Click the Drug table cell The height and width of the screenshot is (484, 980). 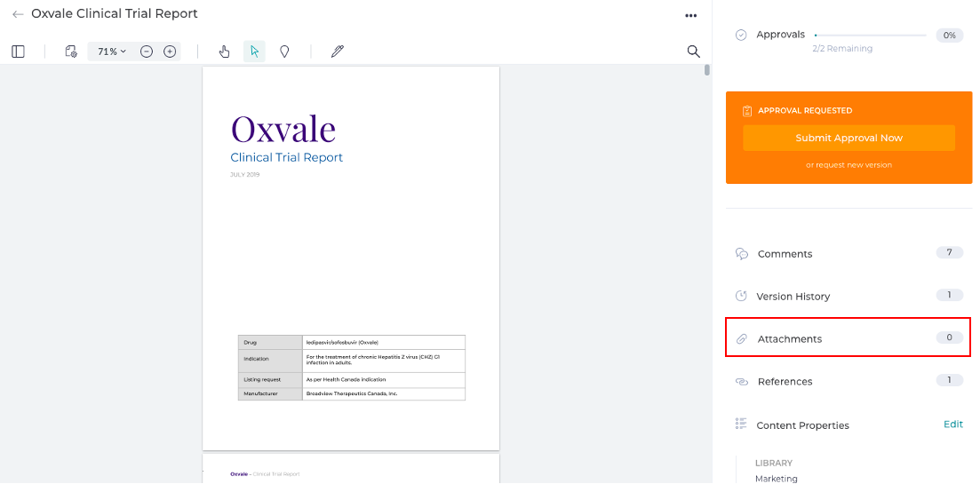270,342
